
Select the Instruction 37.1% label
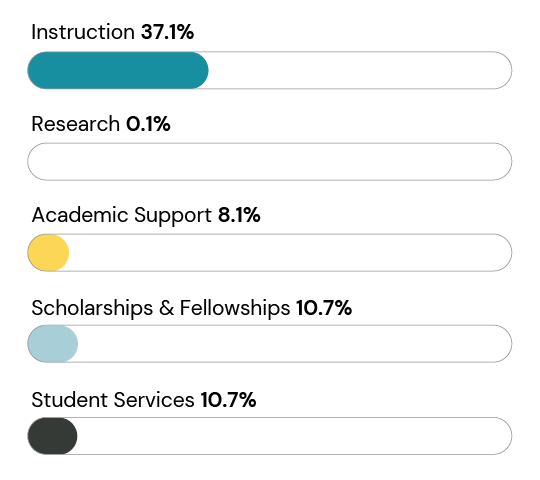pos(113,32)
